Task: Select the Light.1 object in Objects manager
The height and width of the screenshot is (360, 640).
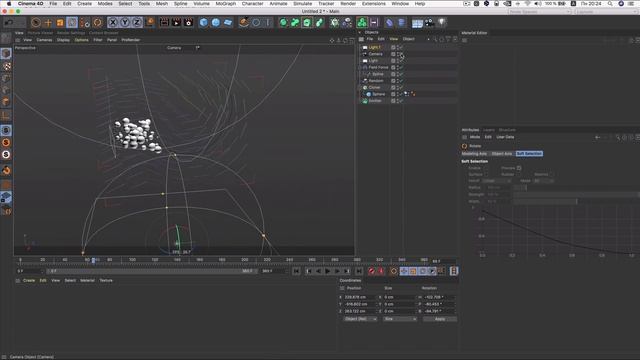Action: point(374,47)
